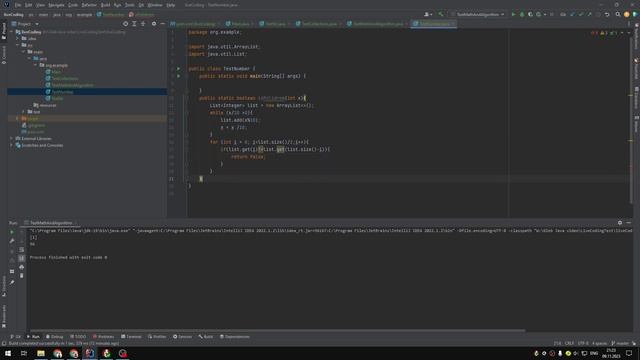
Task: Open the run configuration dropdown
Action: coord(478,14)
